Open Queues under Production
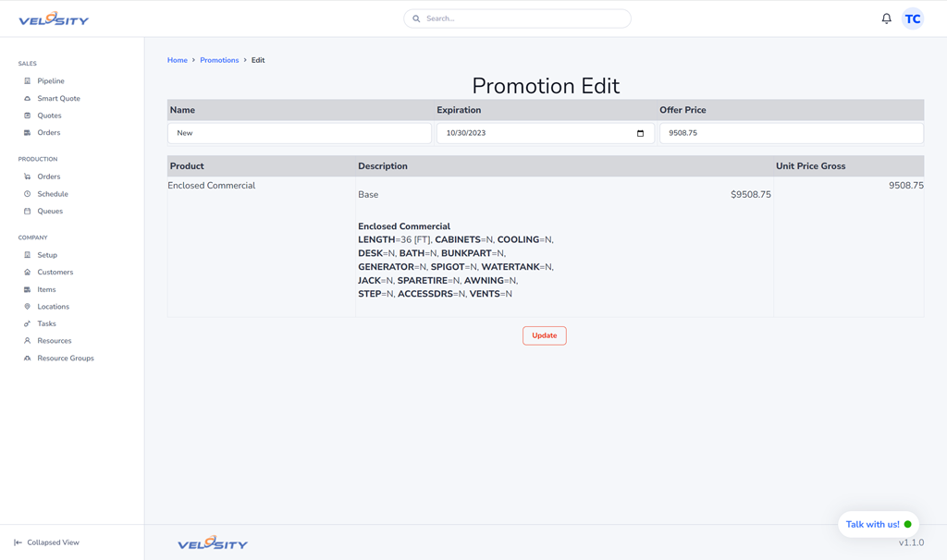This screenshot has width=947, height=560. click(50, 212)
